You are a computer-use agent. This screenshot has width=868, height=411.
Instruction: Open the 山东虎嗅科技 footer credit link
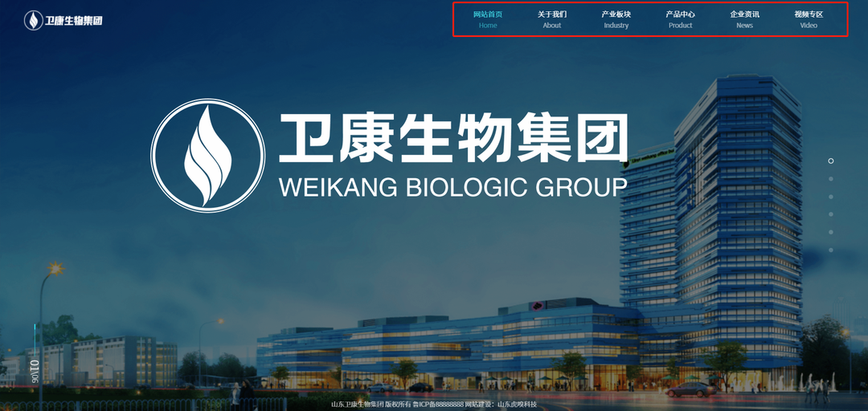[517, 405]
